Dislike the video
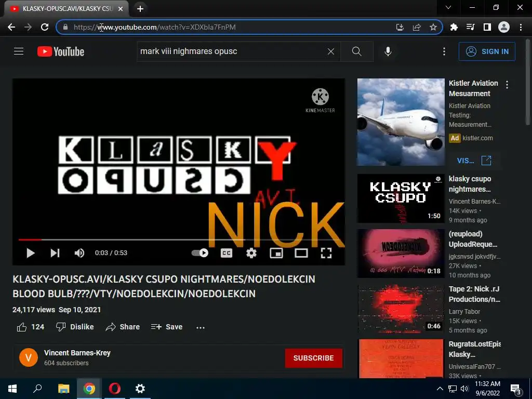Image resolution: width=532 pixels, height=399 pixels. pyautogui.click(x=75, y=327)
